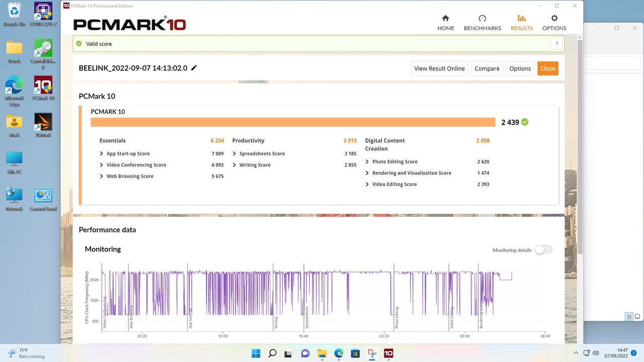
Task: Open the Recycle Bin desktop icon
Action: coord(15,14)
